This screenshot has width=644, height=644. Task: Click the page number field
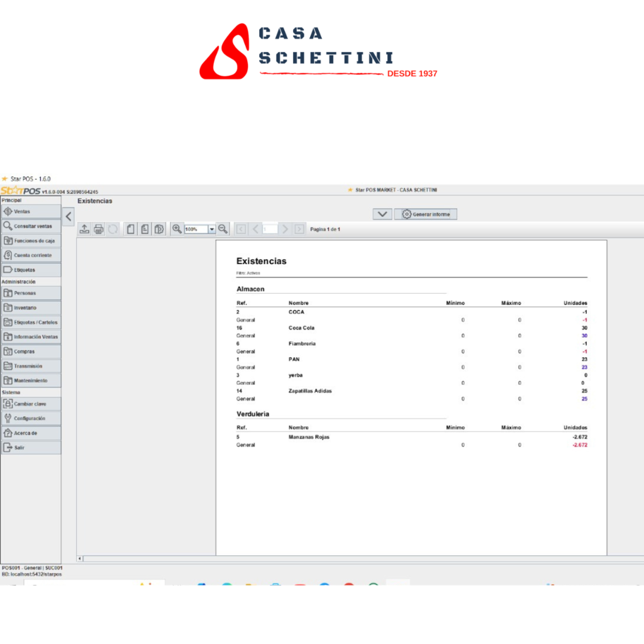click(270, 229)
